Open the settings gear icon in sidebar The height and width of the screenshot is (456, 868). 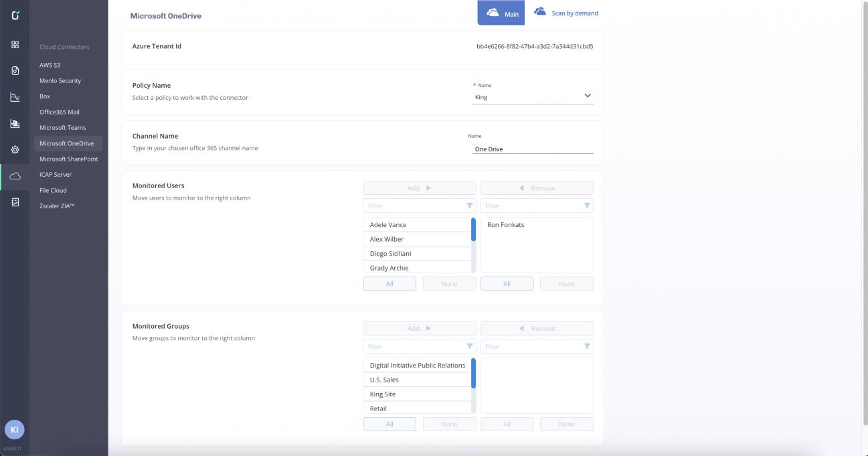point(15,150)
